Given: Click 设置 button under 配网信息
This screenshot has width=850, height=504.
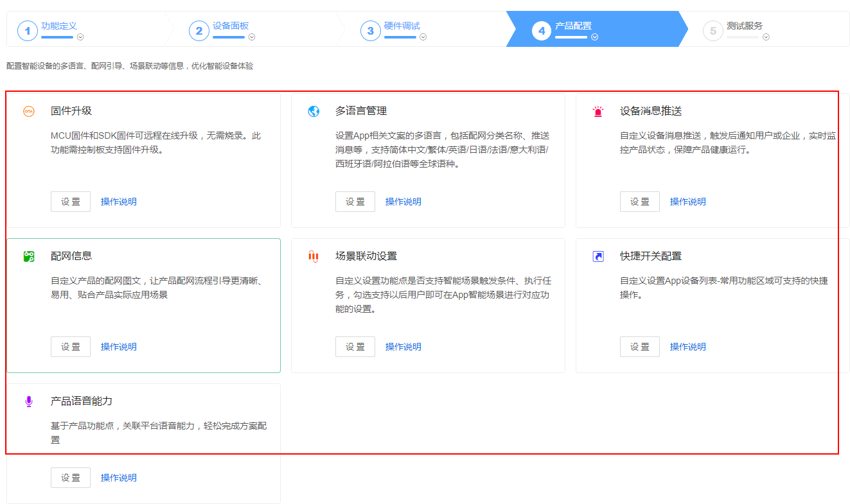Looking at the screenshot, I should pyautogui.click(x=71, y=347).
